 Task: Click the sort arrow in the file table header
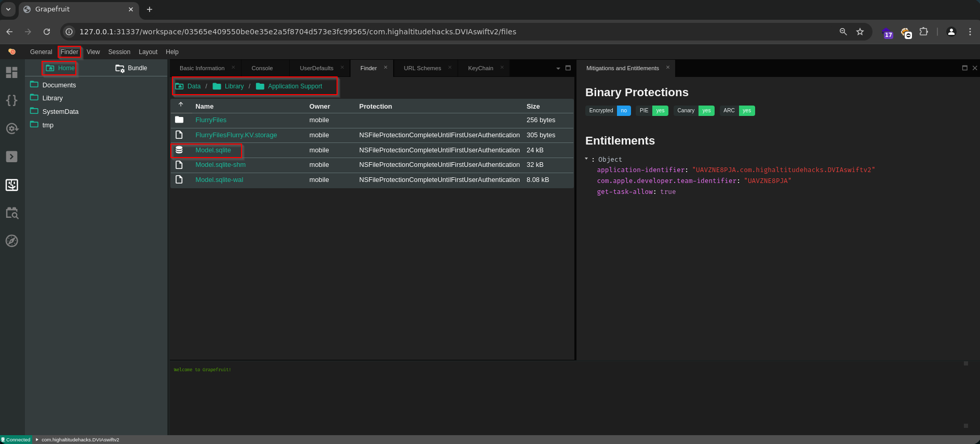(181, 105)
